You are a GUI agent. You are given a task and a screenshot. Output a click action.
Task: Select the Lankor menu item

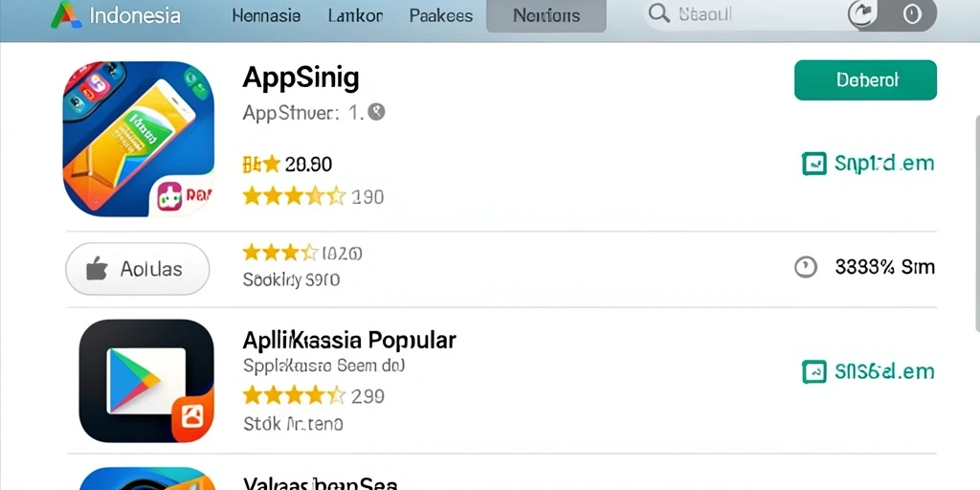356,15
